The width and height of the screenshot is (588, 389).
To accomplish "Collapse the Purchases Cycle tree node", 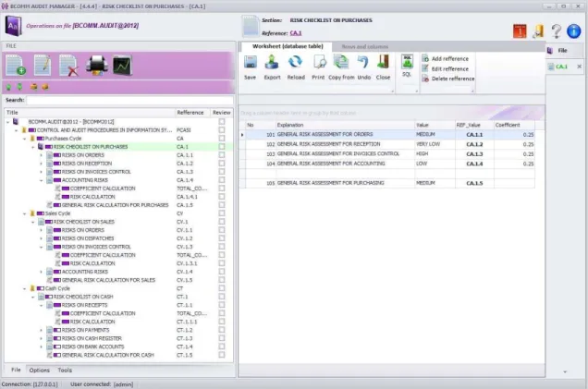I will pyautogui.click(x=25, y=139).
